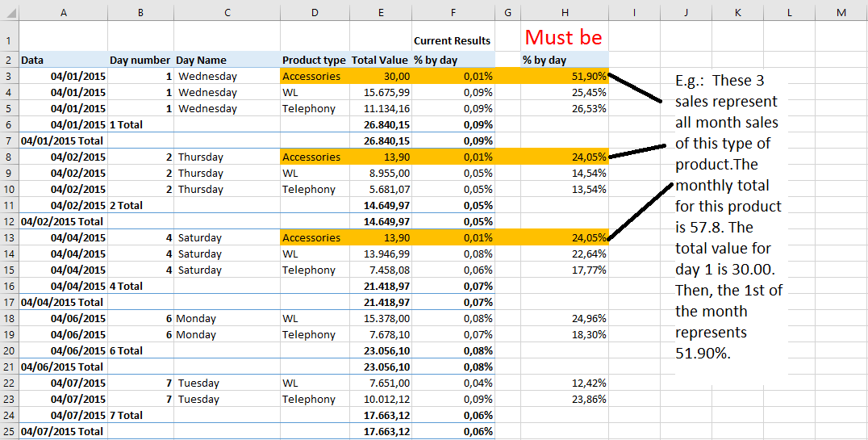Select the 26.840,15 cell in row 6

pos(381,124)
